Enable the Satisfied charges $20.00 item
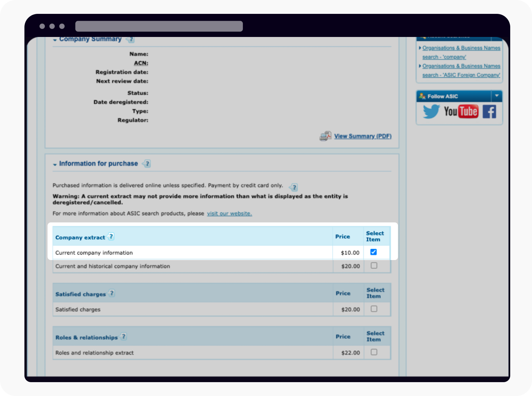Image resolution: width=532 pixels, height=396 pixels. coord(374,309)
